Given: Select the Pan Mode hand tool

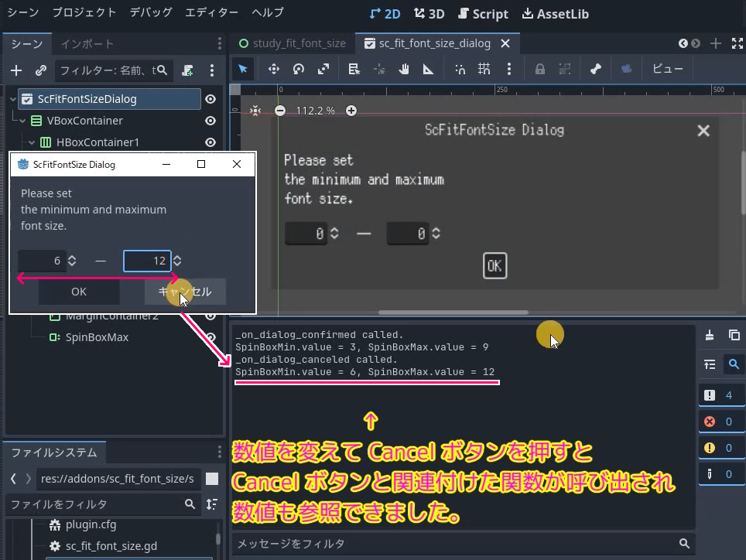Looking at the screenshot, I should (404, 69).
